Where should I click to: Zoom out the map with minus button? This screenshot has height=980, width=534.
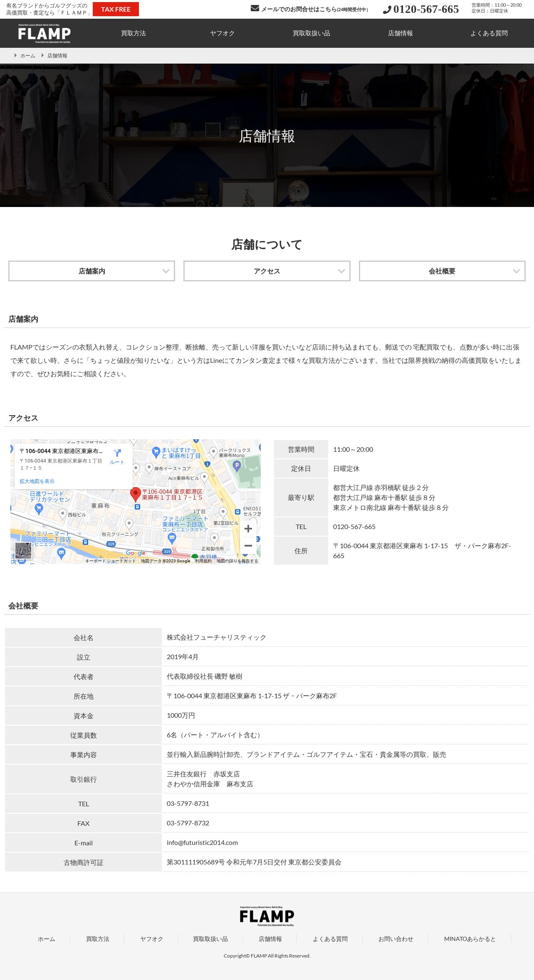[x=248, y=546]
